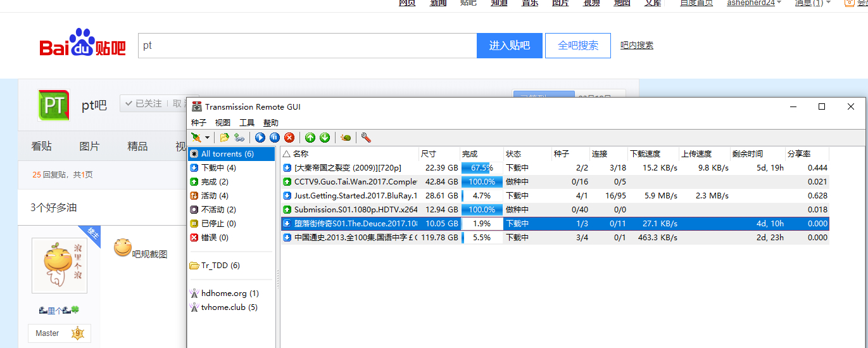Click download icon of 堕落街传奇S01 torrent

(287, 223)
